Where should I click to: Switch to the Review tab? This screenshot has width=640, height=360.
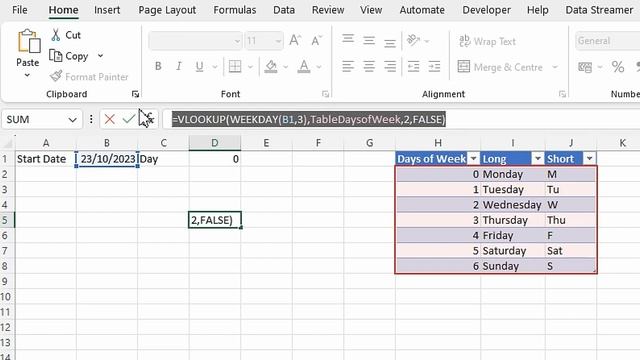tap(328, 10)
